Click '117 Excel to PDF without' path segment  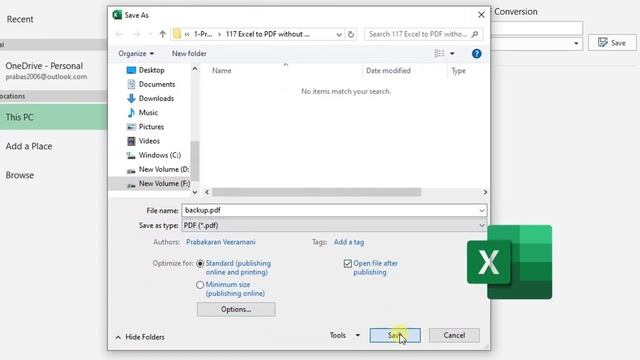(267, 34)
